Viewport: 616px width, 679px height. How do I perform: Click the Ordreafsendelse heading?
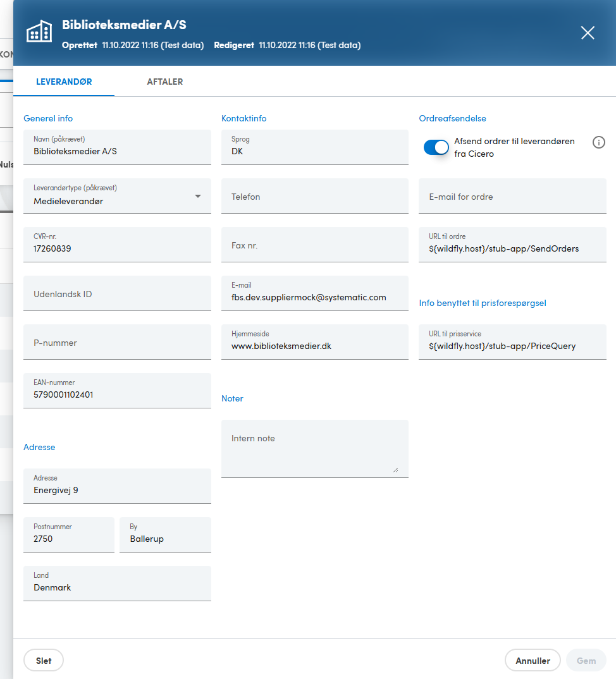tap(452, 118)
